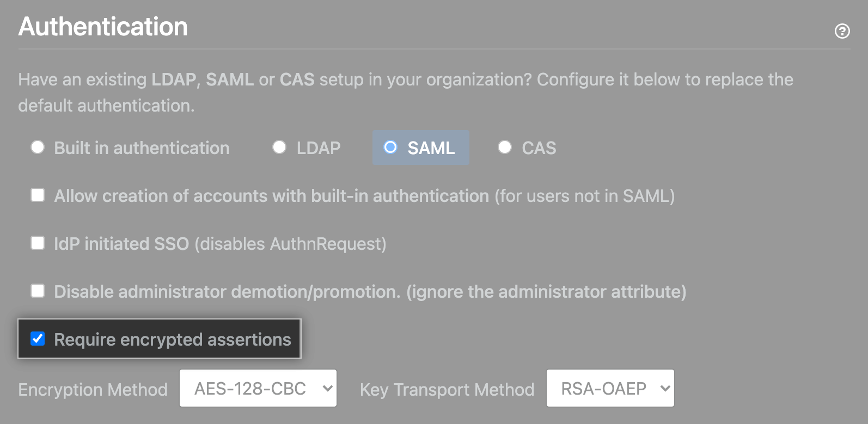
Task: Click the Encryption Method label
Action: [93, 390]
